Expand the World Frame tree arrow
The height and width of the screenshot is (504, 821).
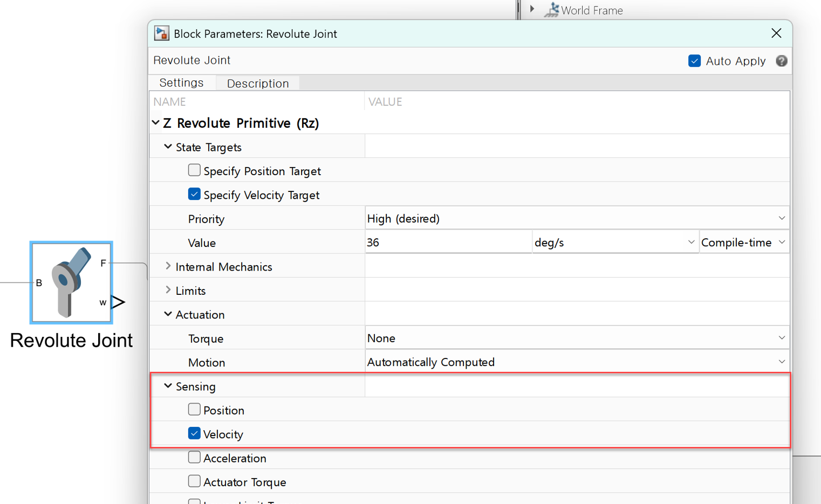point(532,9)
